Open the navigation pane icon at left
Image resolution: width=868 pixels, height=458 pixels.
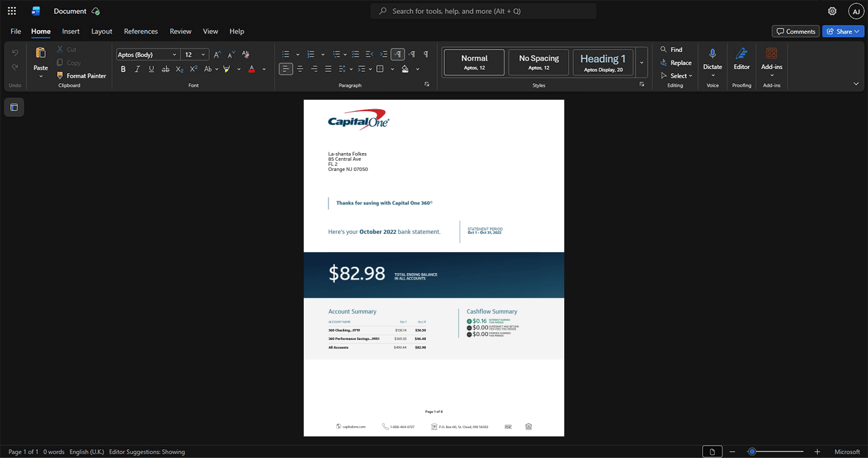(x=14, y=107)
